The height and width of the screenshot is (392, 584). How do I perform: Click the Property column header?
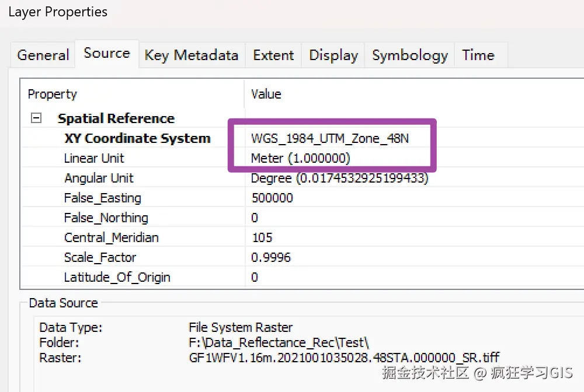pos(53,94)
